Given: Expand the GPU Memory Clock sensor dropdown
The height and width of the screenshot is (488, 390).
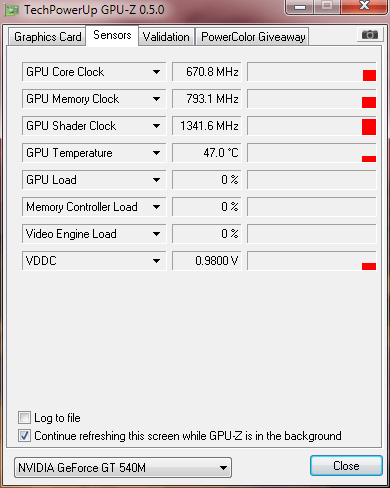Looking at the screenshot, I should pyautogui.click(x=156, y=99).
